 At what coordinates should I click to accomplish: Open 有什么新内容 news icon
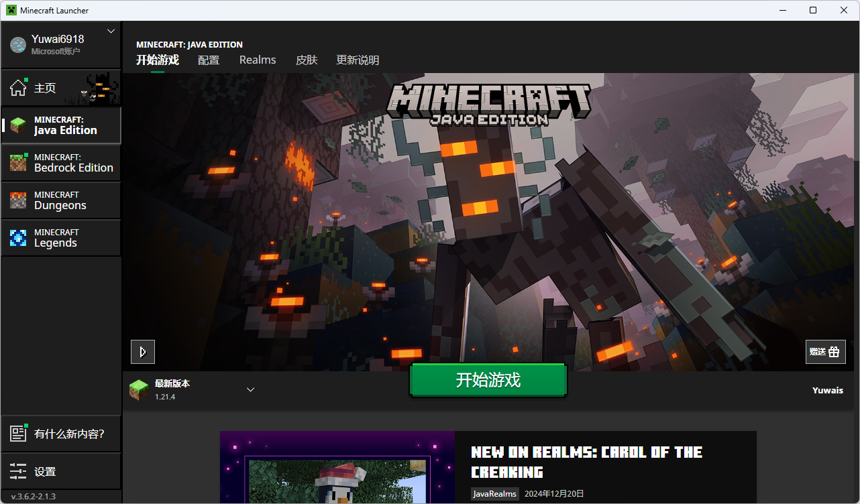pos(18,434)
